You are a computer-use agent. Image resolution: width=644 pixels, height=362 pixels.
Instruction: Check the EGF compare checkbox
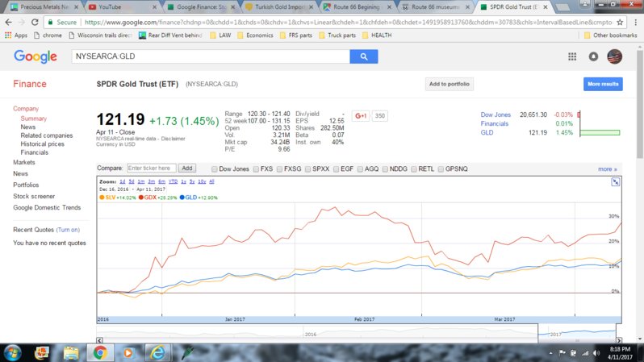pyautogui.click(x=336, y=169)
